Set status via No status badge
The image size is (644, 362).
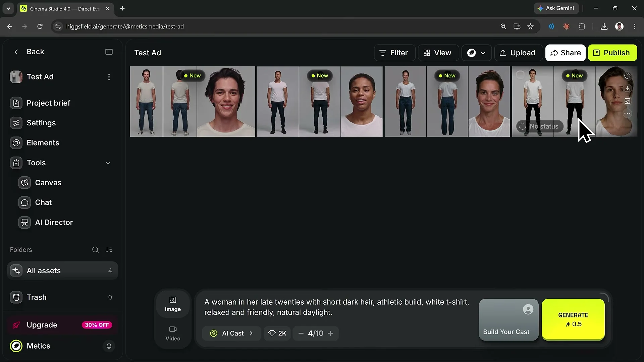point(539,127)
